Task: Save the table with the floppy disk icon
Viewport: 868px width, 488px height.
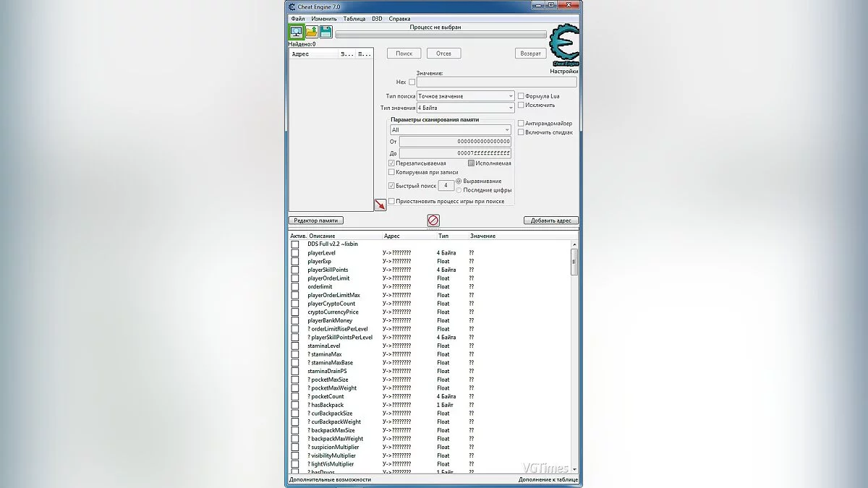Action: pyautogui.click(x=325, y=32)
